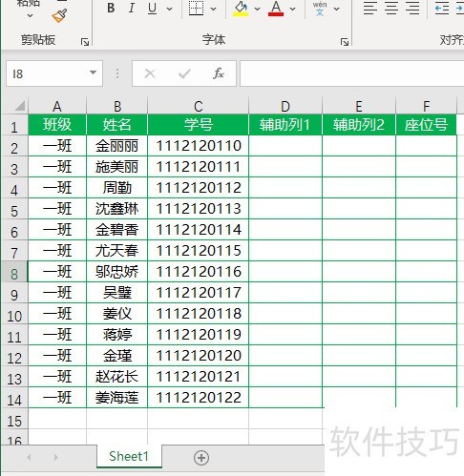This screenshot has height=476, width=464.
Task: Select column F header
Action: pos(426,106)
